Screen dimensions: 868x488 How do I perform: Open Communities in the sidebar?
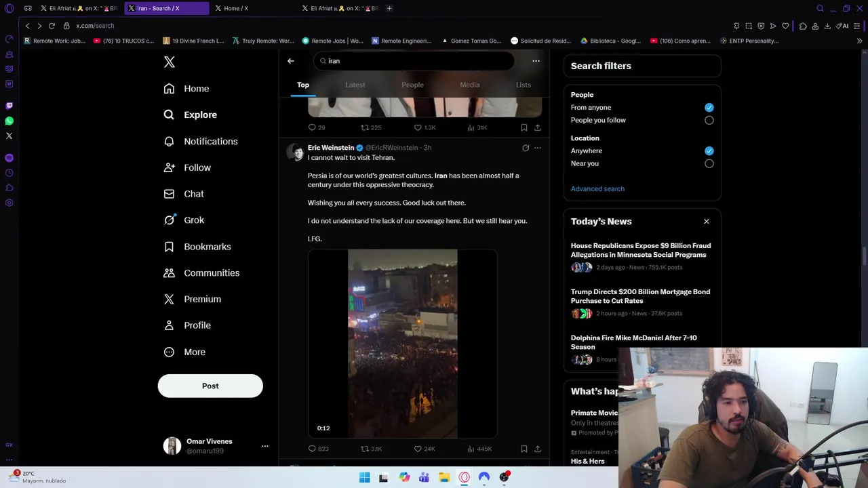pos(201,273)
